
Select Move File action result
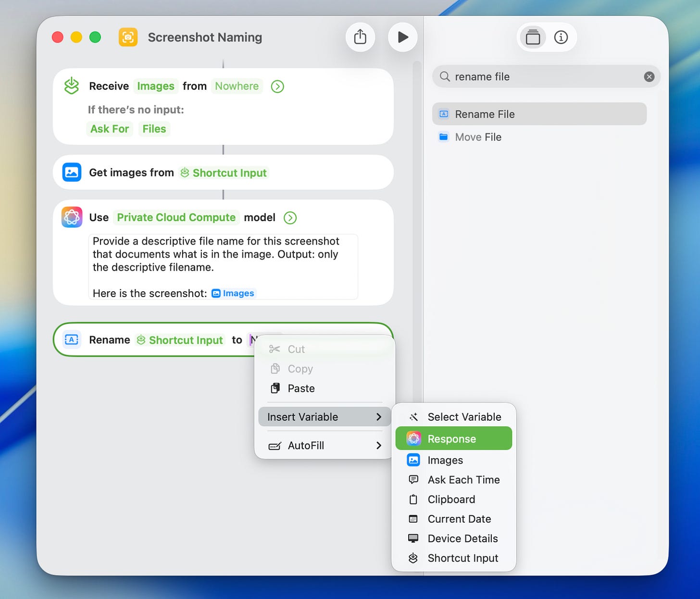pos(539,137)
